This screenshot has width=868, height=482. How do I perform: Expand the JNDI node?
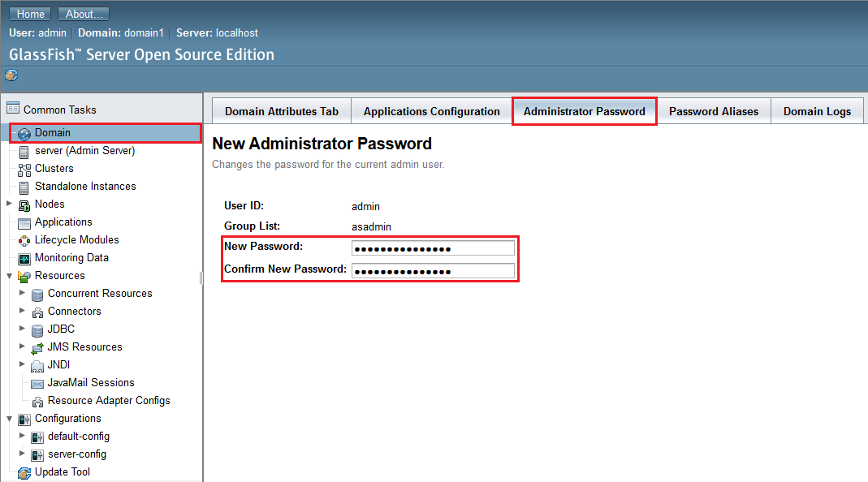tap(22, 364)
